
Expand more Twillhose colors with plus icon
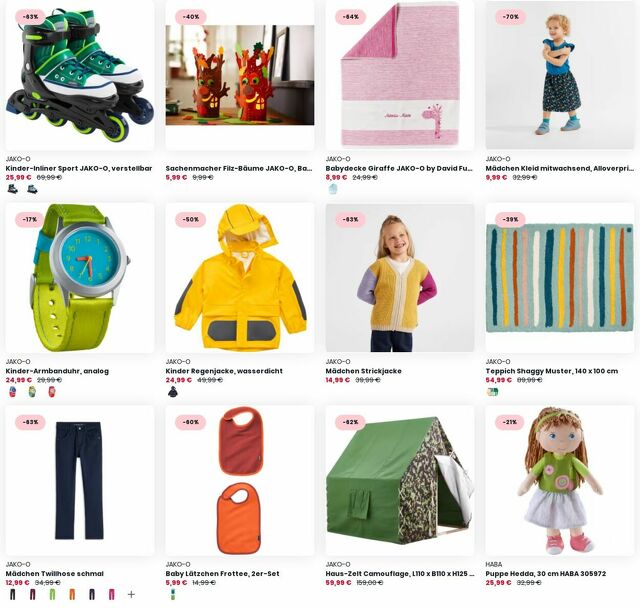tap(131, 595)
